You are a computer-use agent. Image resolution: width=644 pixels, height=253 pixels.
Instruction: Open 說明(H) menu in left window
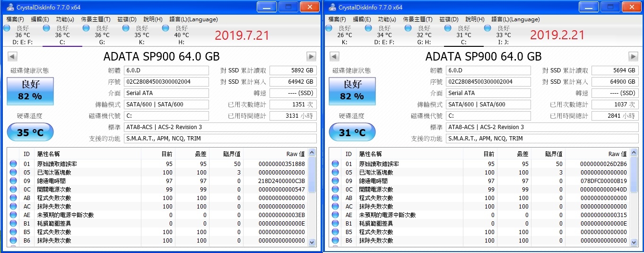click(153, 19)
